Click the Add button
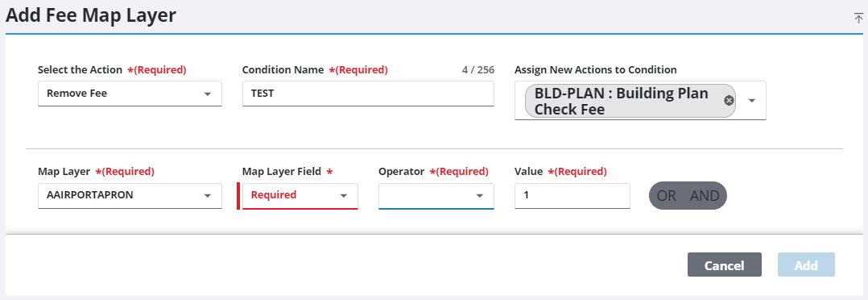The width and height of the screenshot is (868, 300). click(x=806, y=265)
